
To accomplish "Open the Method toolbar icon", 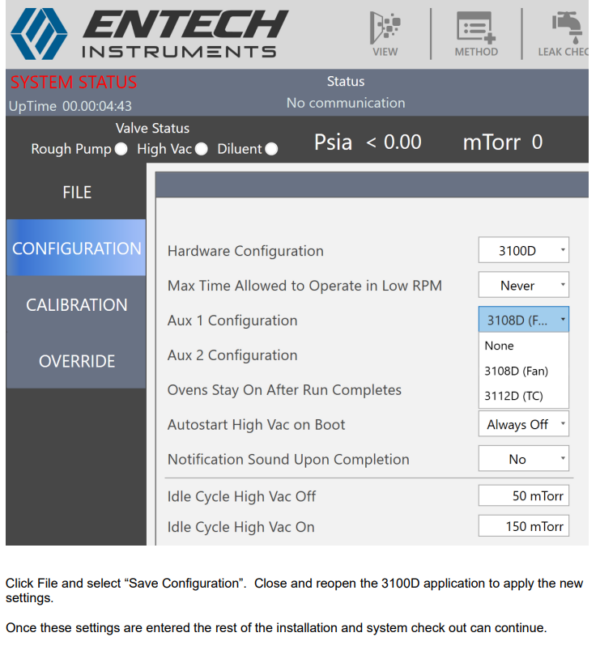I will [475, 33].
